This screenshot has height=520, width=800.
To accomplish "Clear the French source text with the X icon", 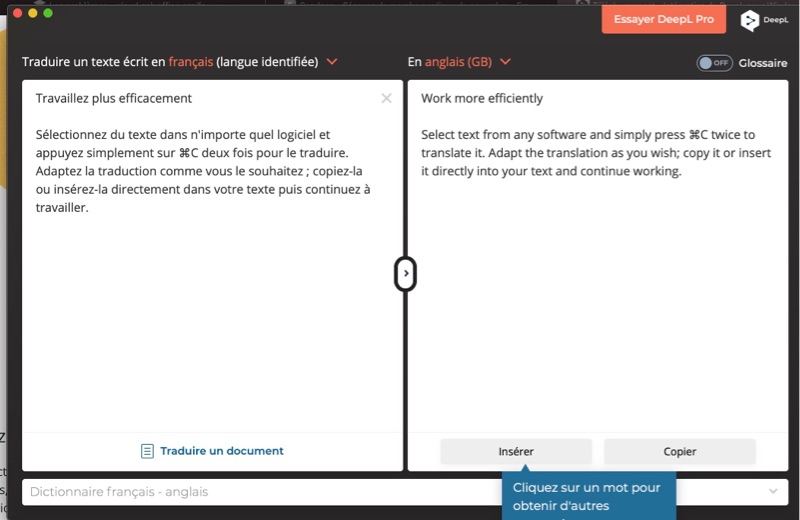I will pos(387,98).
